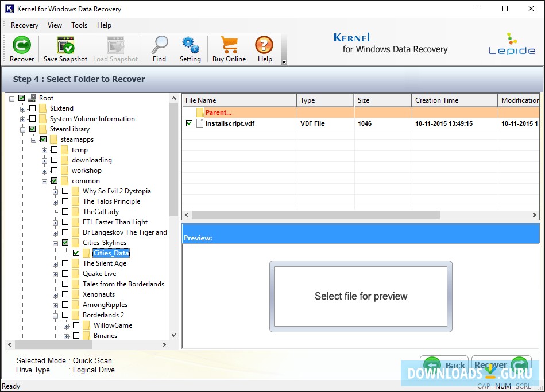
Task: Click the file list horizontal scrollbar thumb
Action: (316, 215)
